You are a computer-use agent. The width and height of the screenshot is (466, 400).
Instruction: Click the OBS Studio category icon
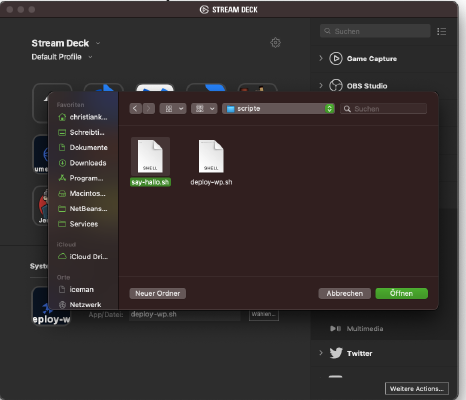(x=336, y=86)
